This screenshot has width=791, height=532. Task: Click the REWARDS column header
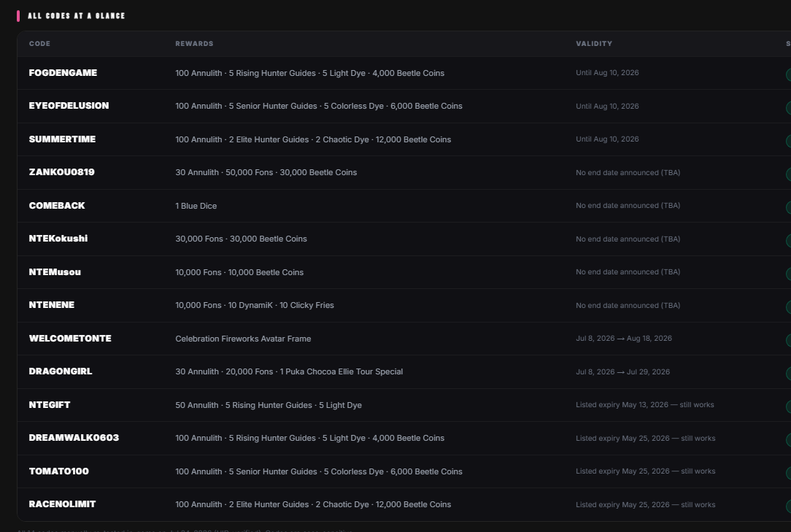pos(194,43)
